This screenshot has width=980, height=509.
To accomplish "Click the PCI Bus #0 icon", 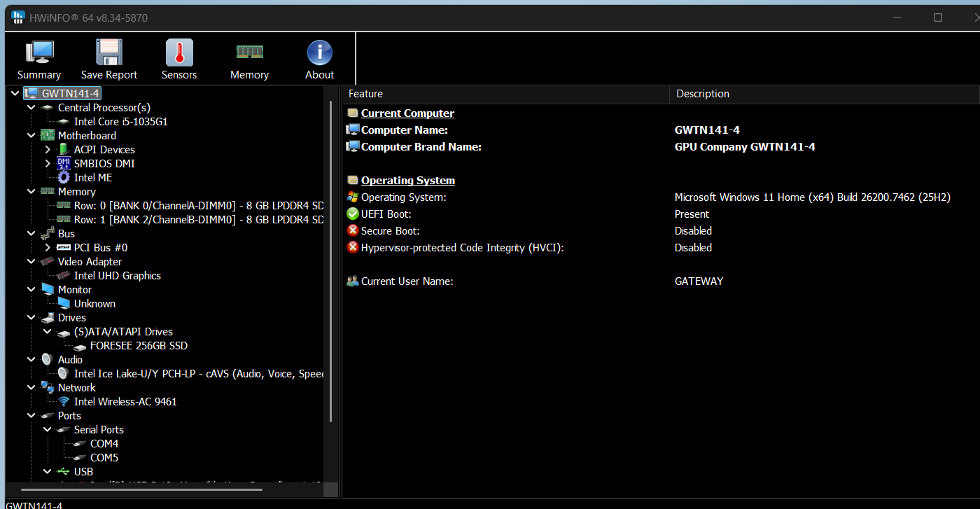I will point(64,247).
